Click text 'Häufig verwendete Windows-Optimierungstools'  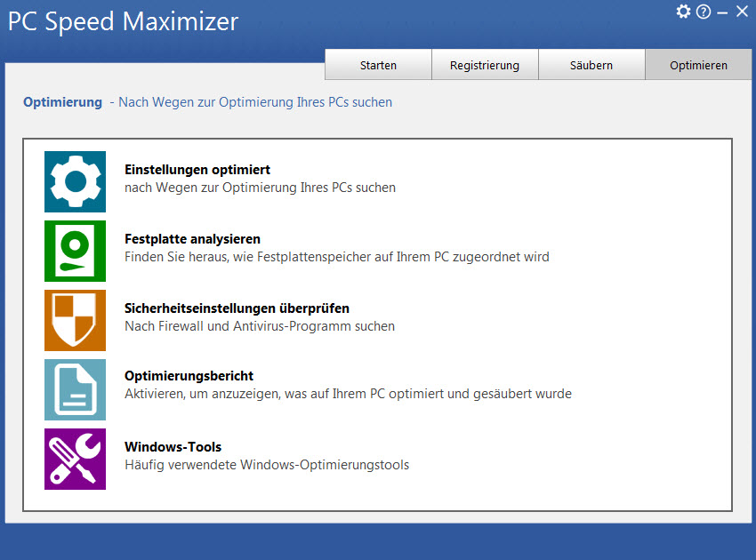click(x=267, y=465)
